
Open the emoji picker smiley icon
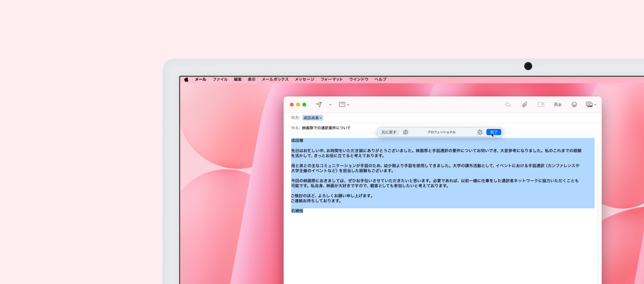tap(574, 104)
